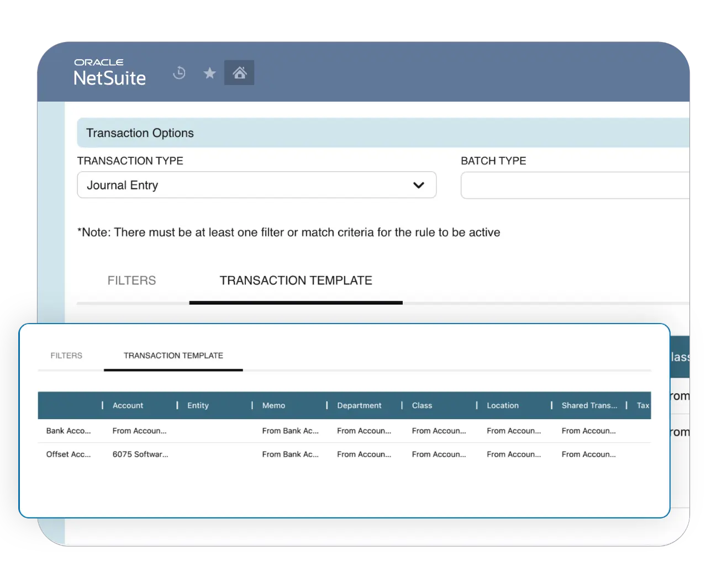Click the Location column header
706x588 pixels.
[503, 405]
